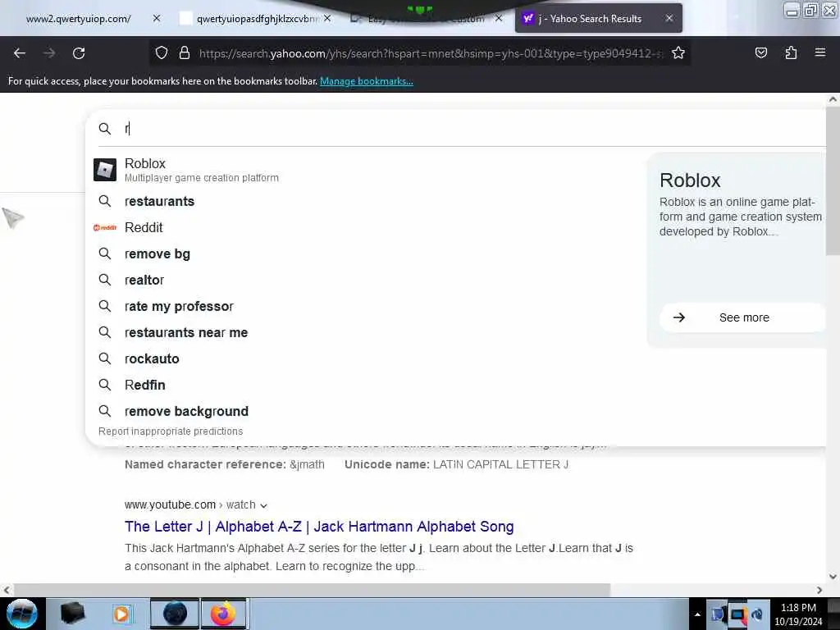This screenshot has height=630, width=840.
Task: Click the magnifier beside 'remove bg'
Action: click(105, 254)
